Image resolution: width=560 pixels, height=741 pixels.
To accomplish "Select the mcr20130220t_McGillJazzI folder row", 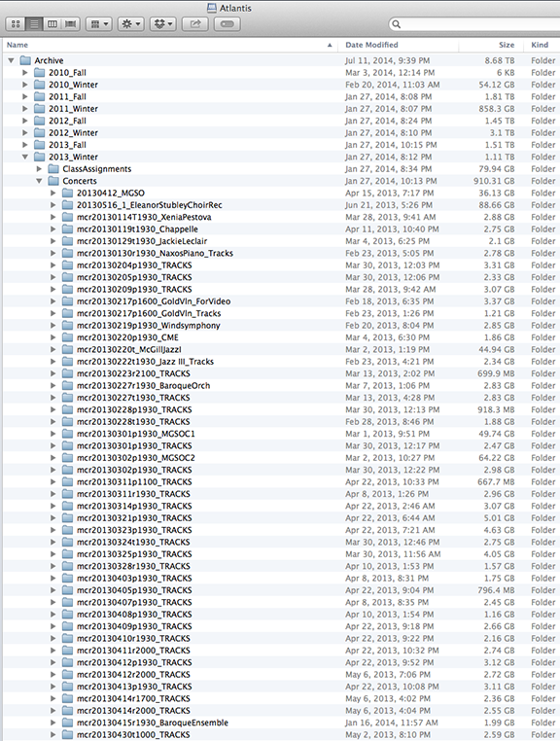I will coord(281,349).
